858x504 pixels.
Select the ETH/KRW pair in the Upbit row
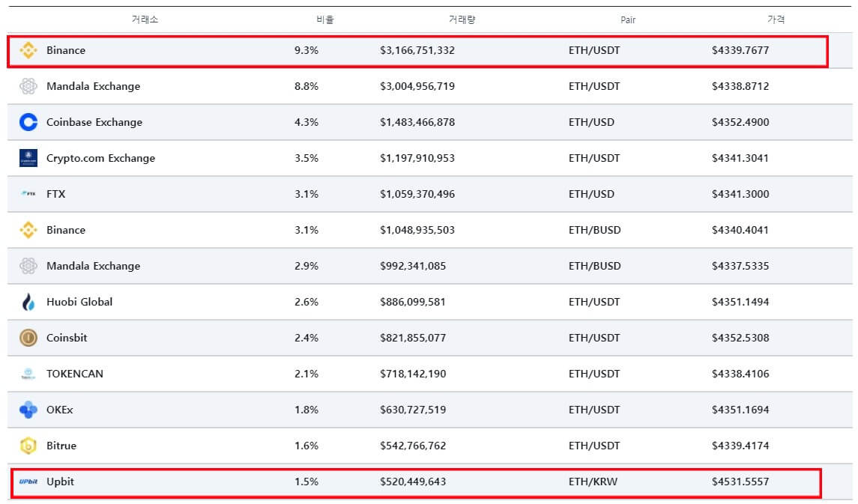593,482
